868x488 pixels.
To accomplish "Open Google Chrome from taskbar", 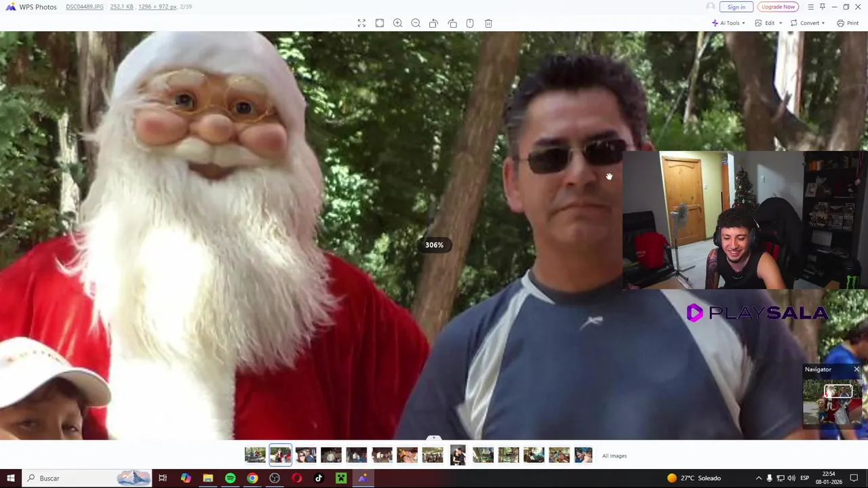I will [252, 478].
